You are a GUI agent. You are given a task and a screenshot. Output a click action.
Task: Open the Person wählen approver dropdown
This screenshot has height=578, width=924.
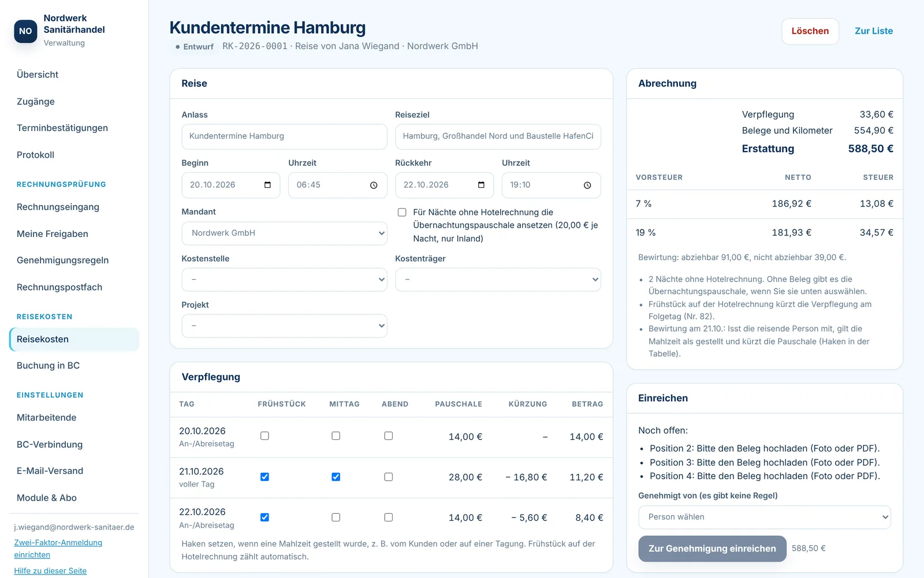[x=765, y=517]
